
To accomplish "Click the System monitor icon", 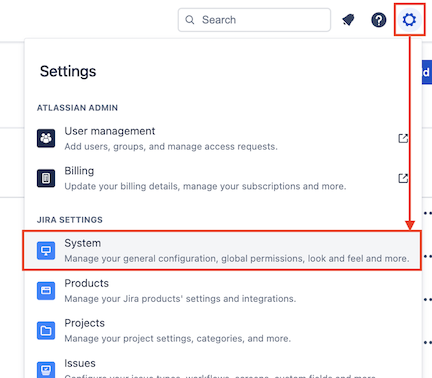I will click(46, 250).
